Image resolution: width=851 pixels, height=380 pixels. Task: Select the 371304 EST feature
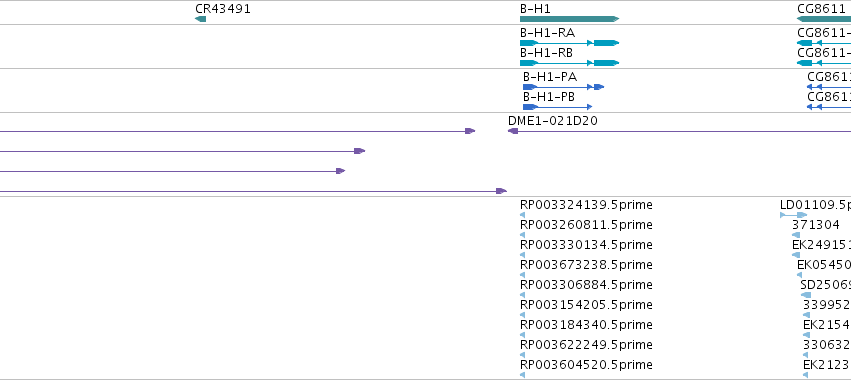(x=796, y=235)
